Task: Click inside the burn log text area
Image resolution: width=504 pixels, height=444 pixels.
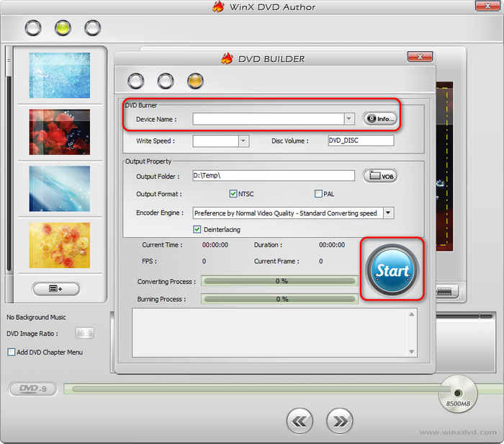Action: 274,333
